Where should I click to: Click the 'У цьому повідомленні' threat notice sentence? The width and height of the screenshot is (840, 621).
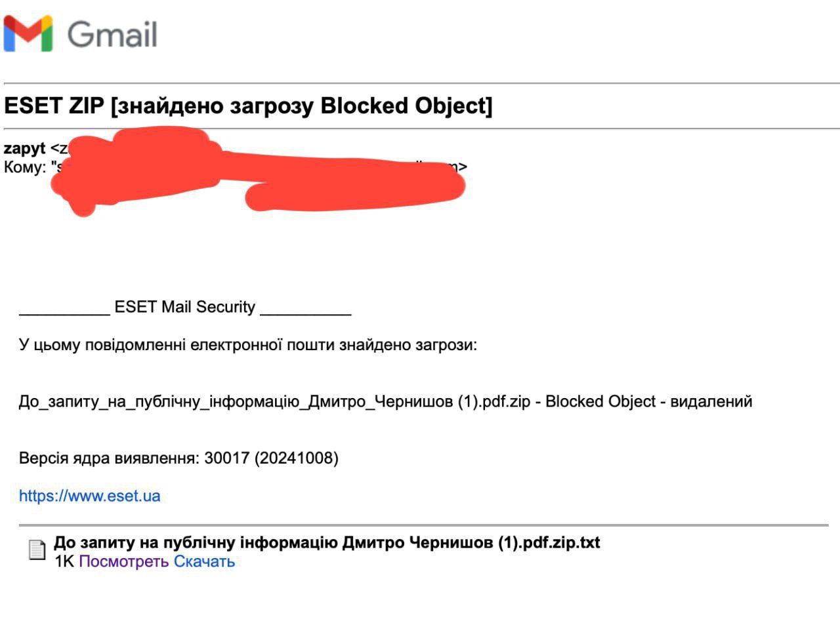coord(247,345)
